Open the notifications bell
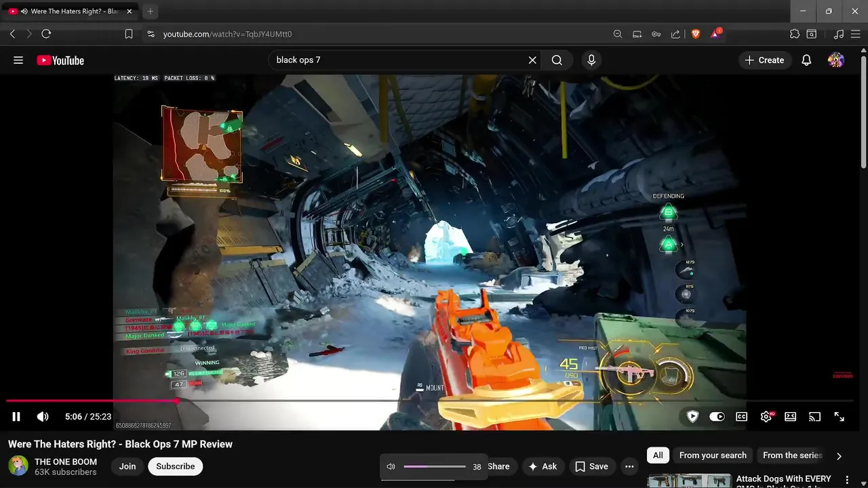The width and height of the screenshot is (868, 488). 806,60
